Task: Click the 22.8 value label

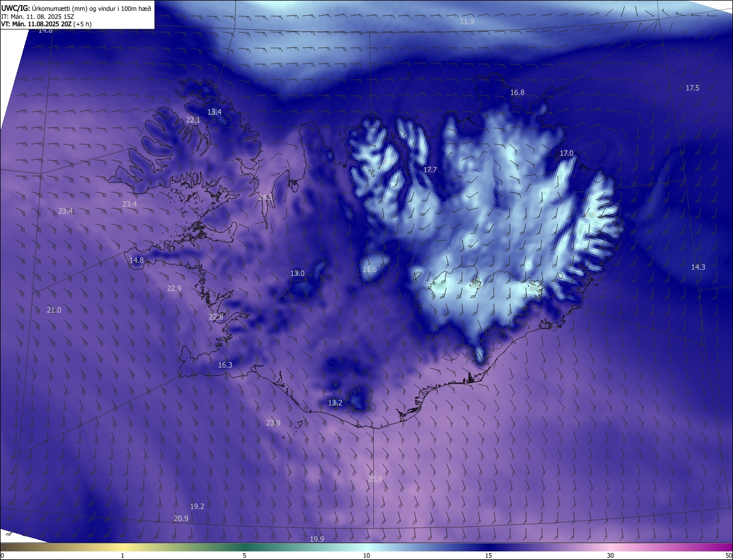Action: click(216, 317)
